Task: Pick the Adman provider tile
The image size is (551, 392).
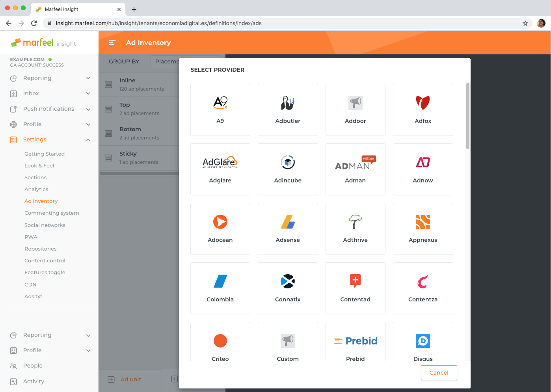Action: point(356,169)
